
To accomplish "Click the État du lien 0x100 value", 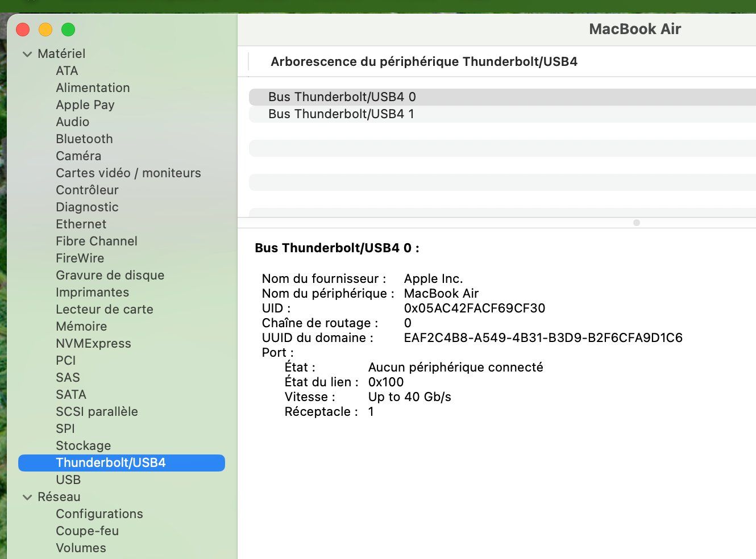I will (x=386, y=382).
